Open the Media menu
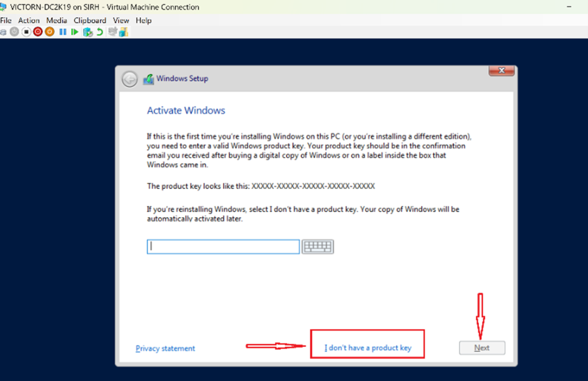The width and height of the screenshot is (588, 381). click(57, 20)
